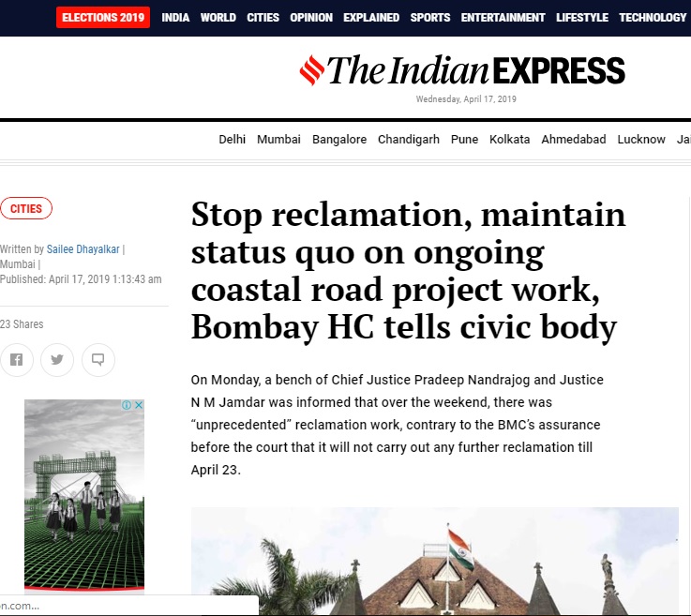Go to Chandigarh city news
This screenshot has width=691, height=616.
(409, 140)
